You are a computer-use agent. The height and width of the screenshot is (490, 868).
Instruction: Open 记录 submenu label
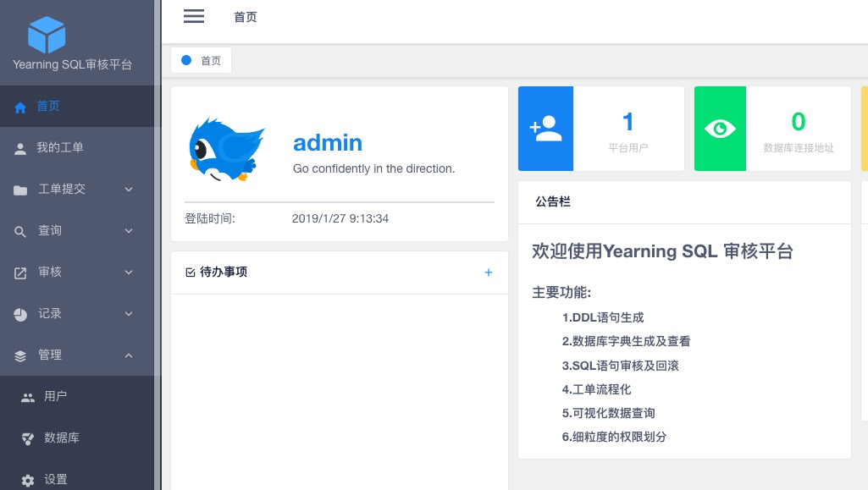(x=50, y=314)
